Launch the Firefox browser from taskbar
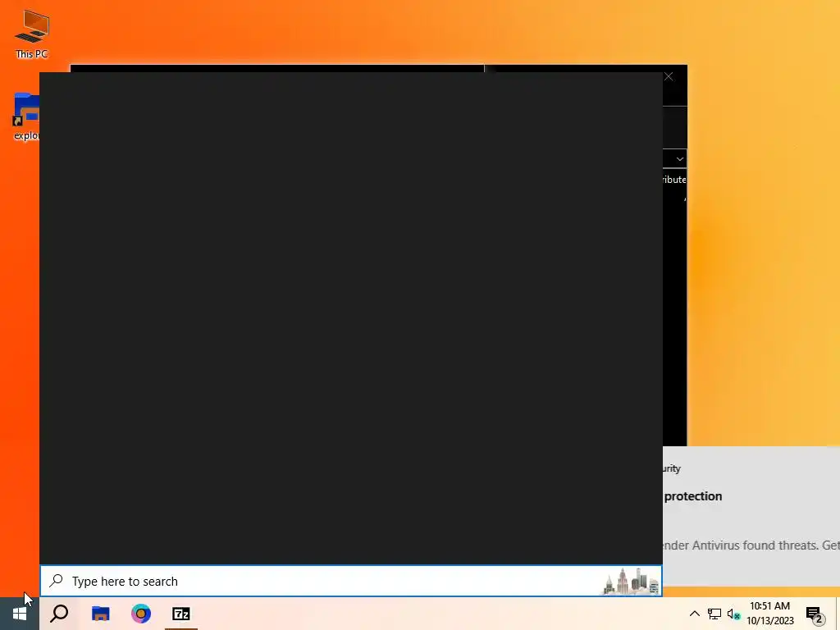This screenshot has height=630, width=840. 141,614
